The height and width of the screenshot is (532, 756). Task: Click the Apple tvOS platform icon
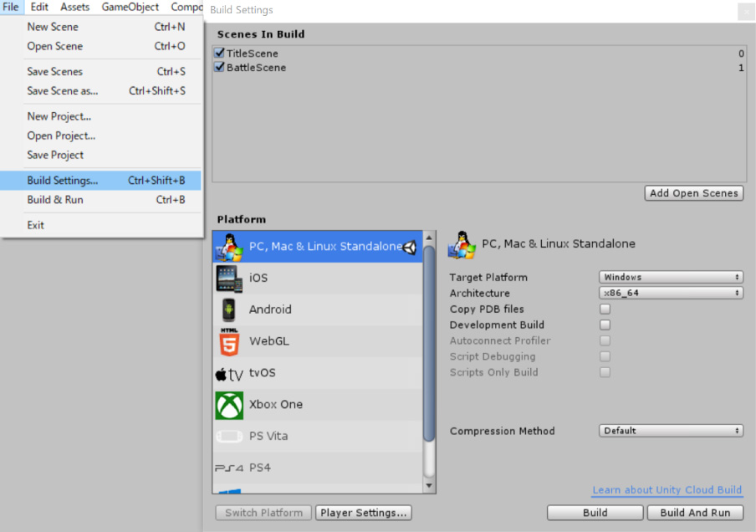click(229, 374)
